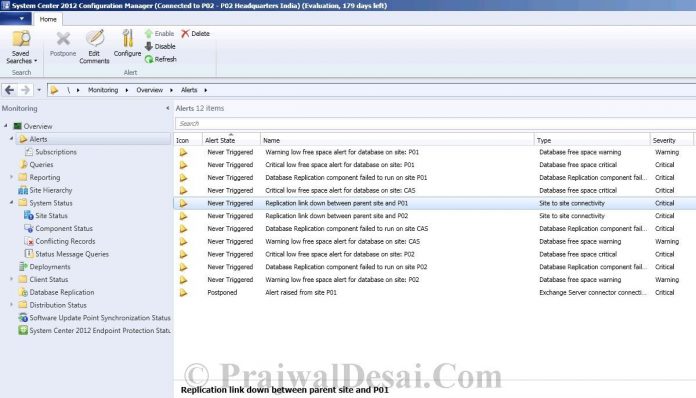Click the Database Replication icon
This screenshot has height=398, width=696.
pyautogui.click(x=23, y=292)
